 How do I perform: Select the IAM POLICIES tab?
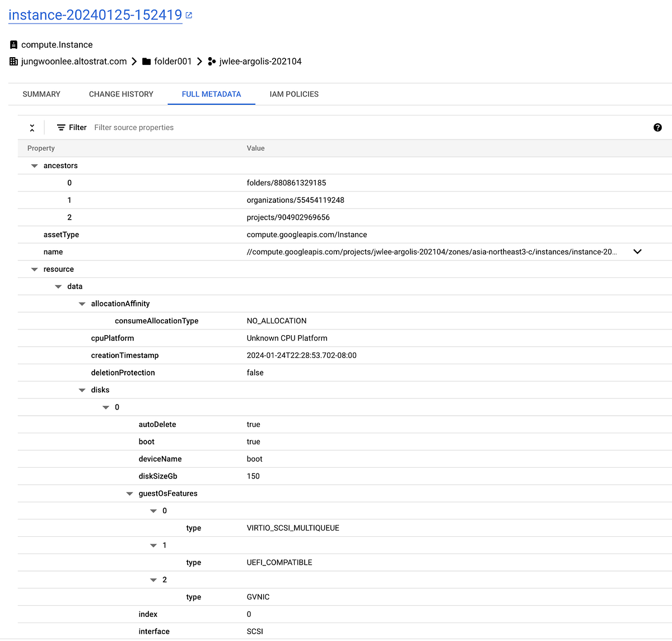[293, 94]
